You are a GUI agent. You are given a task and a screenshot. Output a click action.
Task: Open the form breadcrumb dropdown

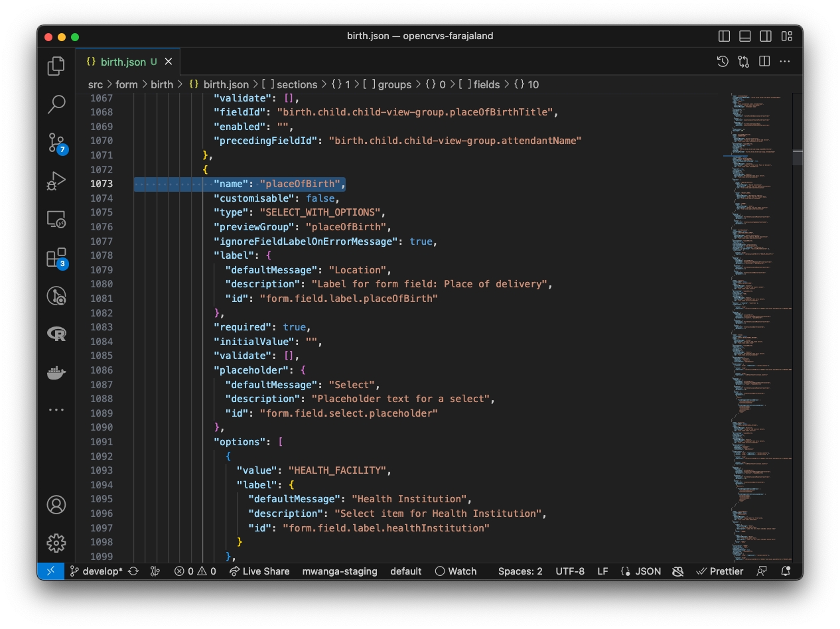coord(127,84)
